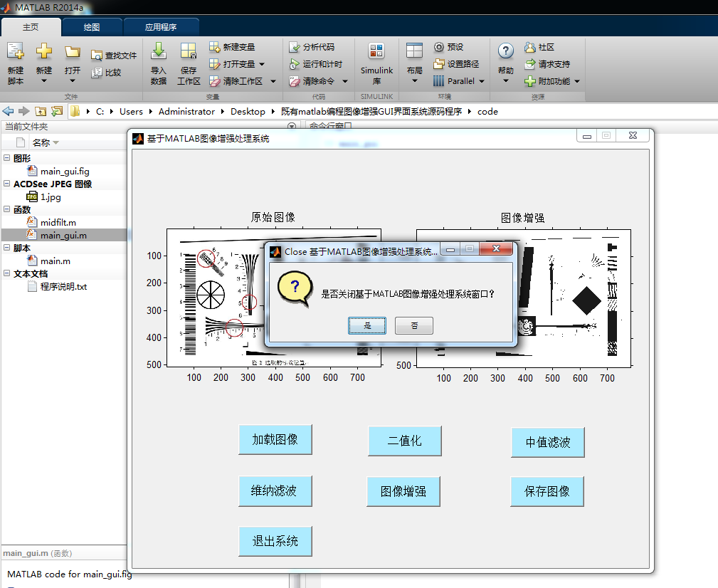This screenshot has height=588, width=718.
Task: Click Analyze Code (分析代码)
Action: [x=312, y=47]
